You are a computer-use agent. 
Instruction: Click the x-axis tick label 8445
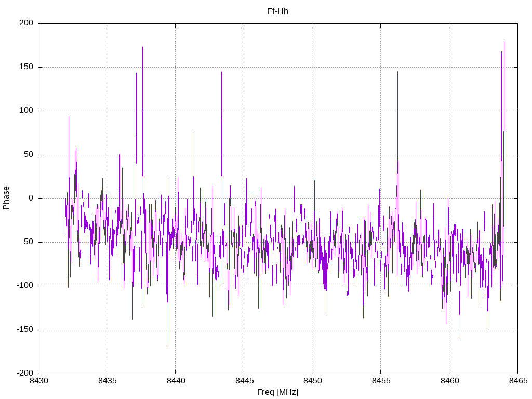coord(244,381)
